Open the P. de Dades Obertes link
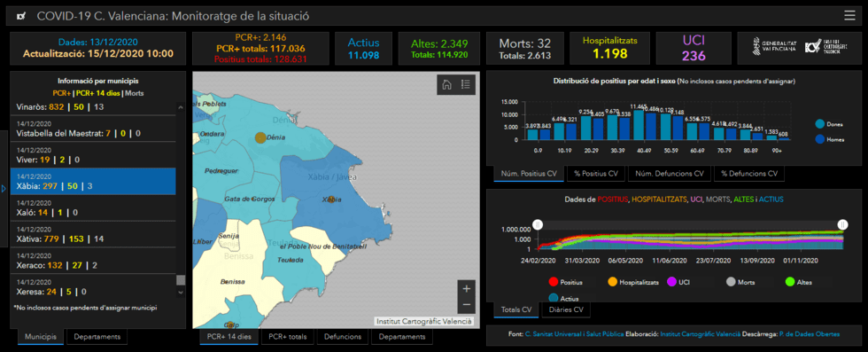This screenshot has width=868, height=352. (x=809, y=334)
